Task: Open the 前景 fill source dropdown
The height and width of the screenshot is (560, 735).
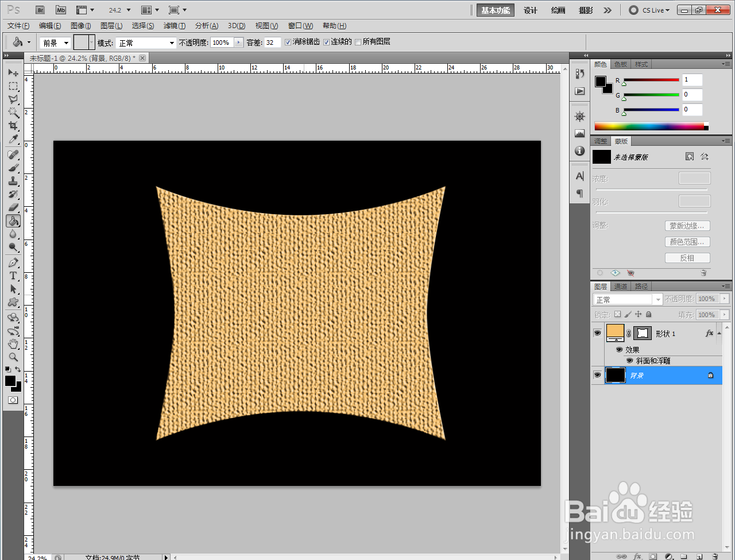Action: click(55, 43)
